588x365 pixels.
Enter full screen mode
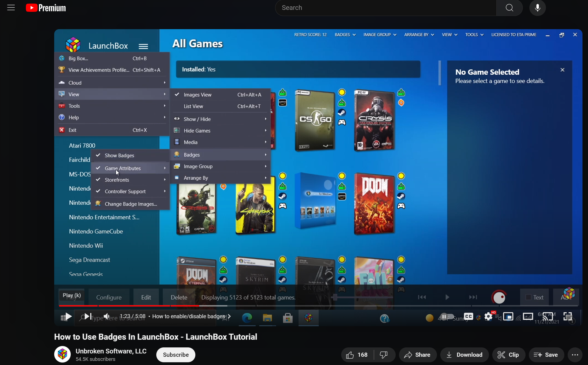coord(568,317)
